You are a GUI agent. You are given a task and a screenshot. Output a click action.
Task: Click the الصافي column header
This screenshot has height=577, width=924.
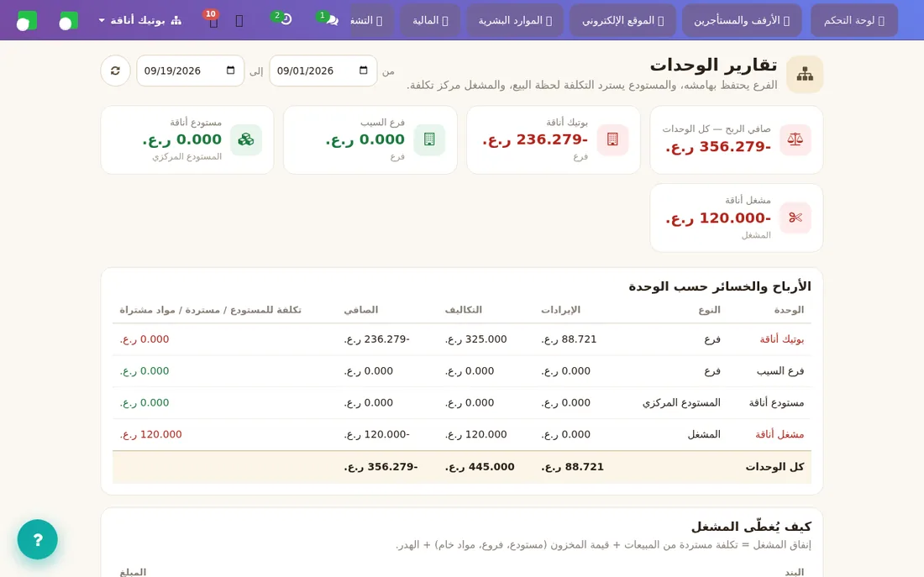[x=360, y=310]
